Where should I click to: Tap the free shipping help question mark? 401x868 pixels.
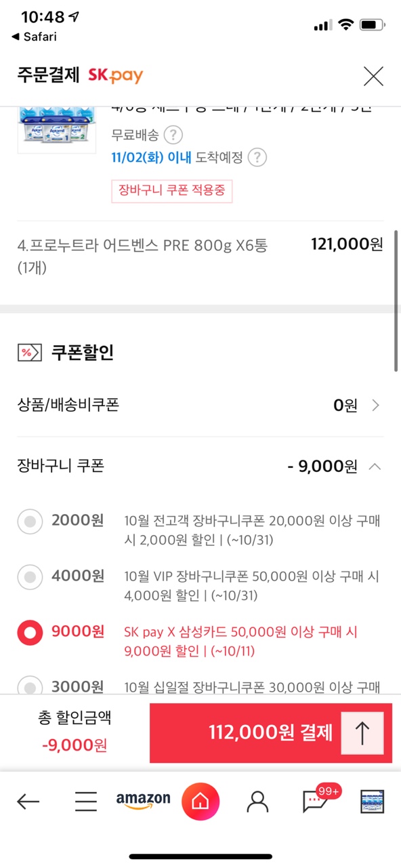point(174,134)
